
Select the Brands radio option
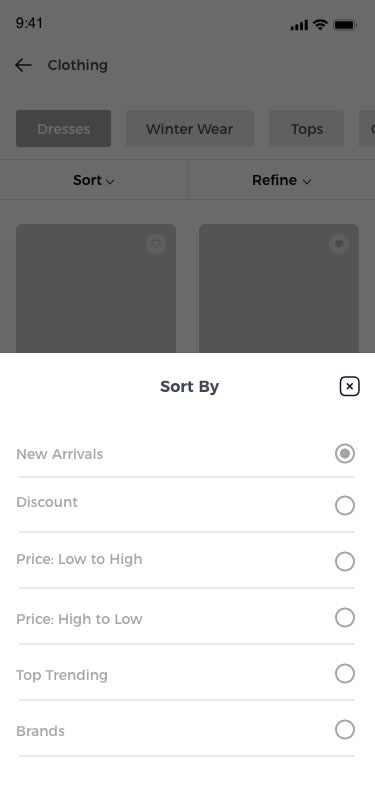point(345,730)
